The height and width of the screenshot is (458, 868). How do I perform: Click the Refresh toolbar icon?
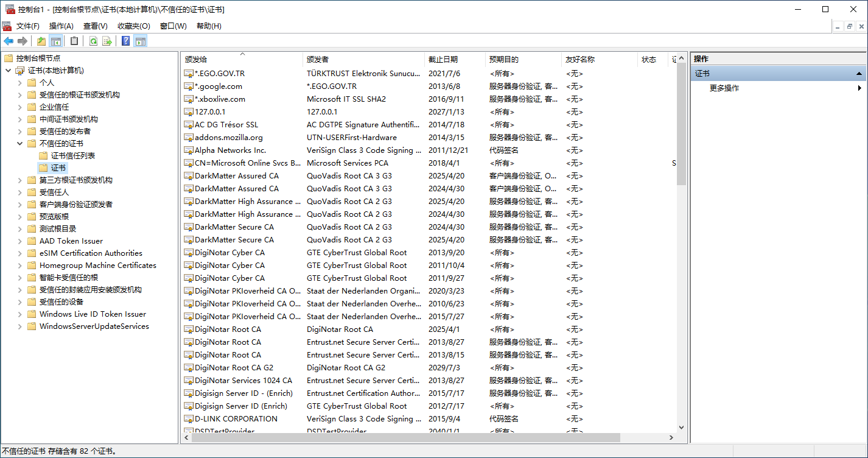[93, 41]
